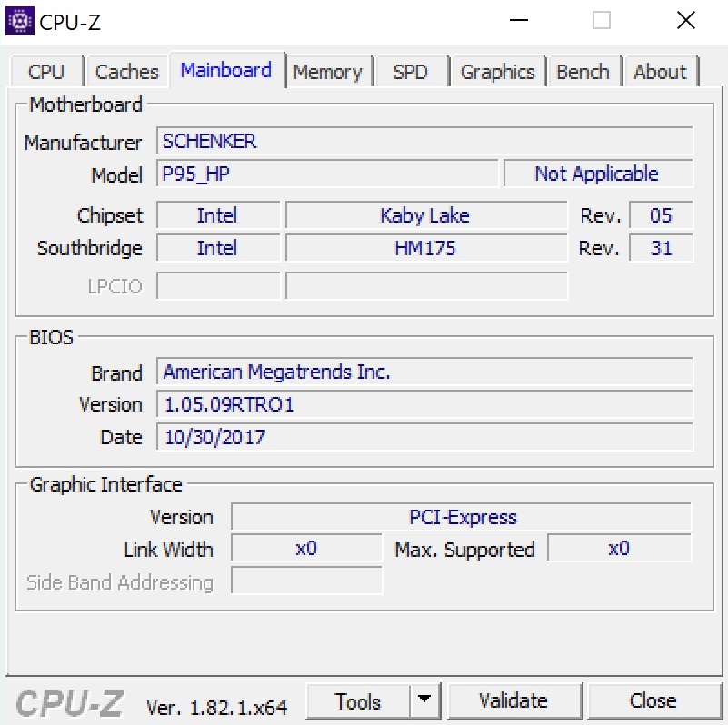Switch to the Graphics tab
This screenshot has width=728, height=725.
point(498,72)
